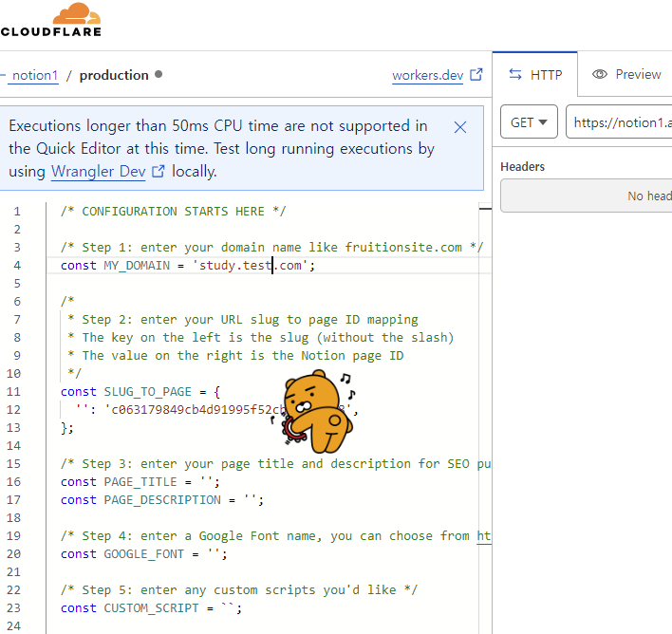Click the CUSTOM_SCRIPT code line

point(151,607)
